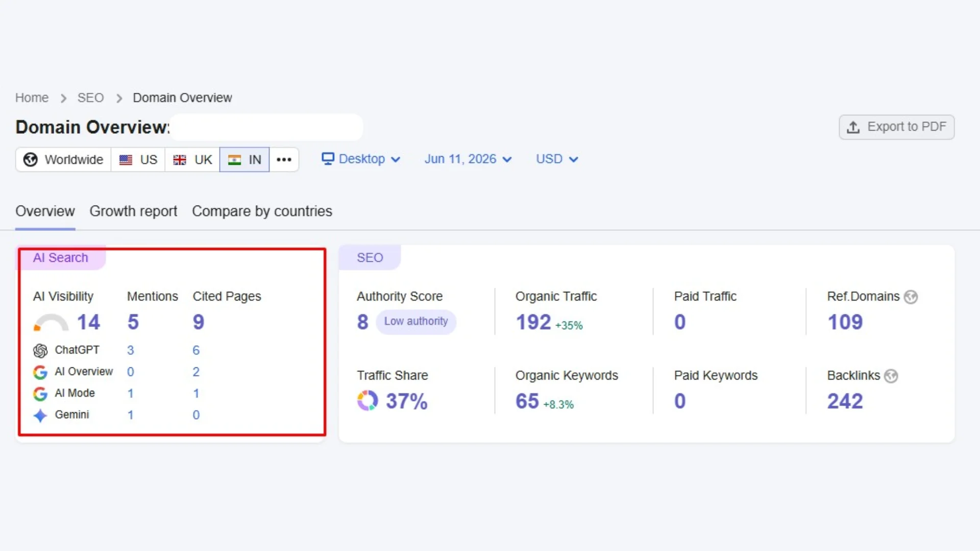Click AI Overview mentions count 0

click(131, 372)
